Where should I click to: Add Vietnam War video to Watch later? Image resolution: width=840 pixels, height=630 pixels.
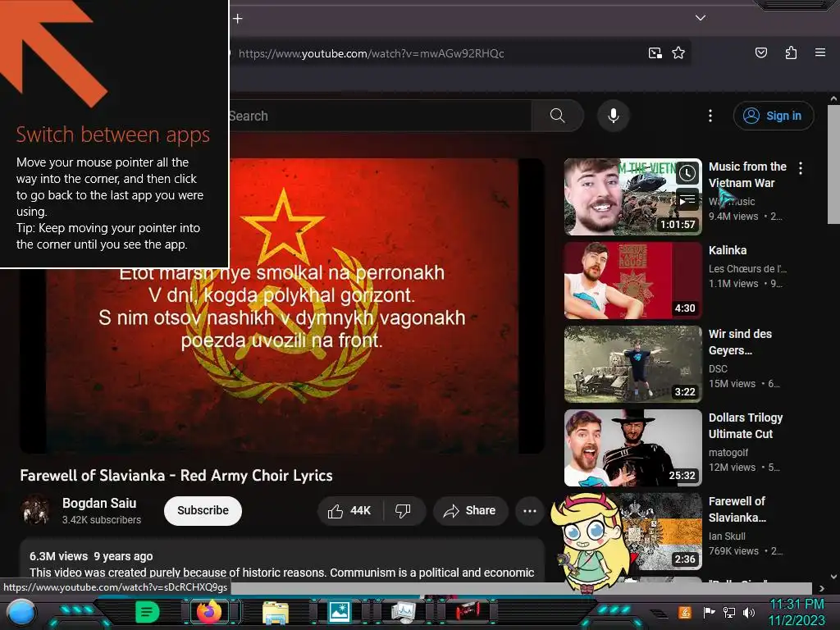tap(687, 173)
